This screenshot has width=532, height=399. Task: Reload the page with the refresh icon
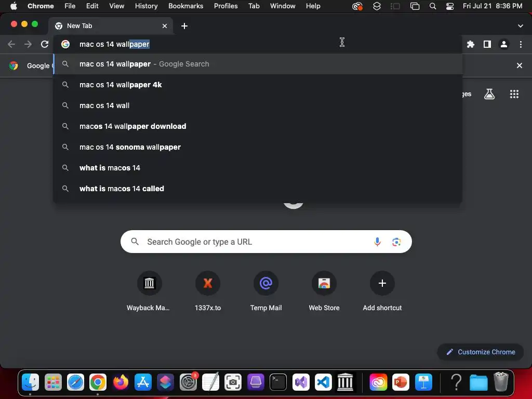coord(45,44)
